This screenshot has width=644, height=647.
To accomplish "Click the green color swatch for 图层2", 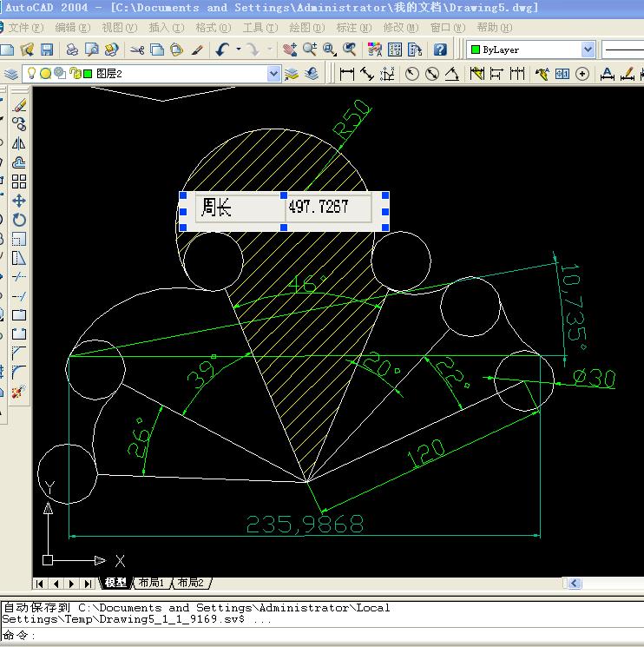I will pyautogui.click(x=88, y=74).
